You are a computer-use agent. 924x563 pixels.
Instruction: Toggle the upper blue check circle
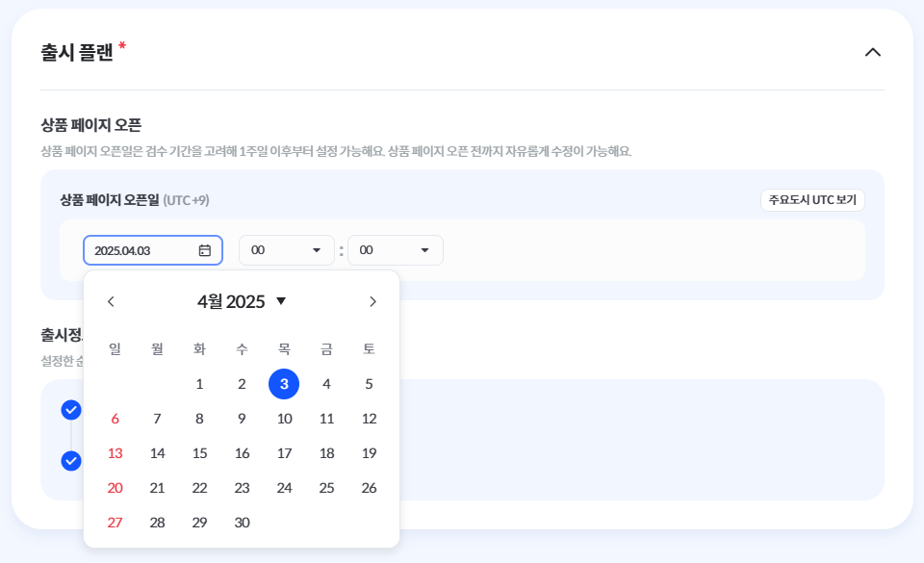coord(71,410)
